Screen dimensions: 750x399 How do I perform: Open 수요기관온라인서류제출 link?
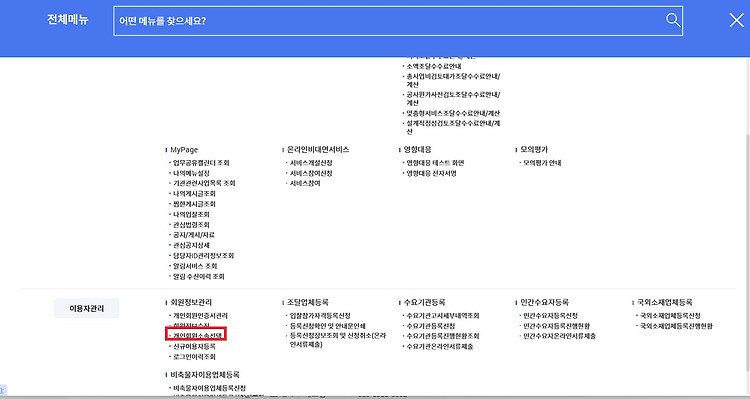[x=439, y=346]
